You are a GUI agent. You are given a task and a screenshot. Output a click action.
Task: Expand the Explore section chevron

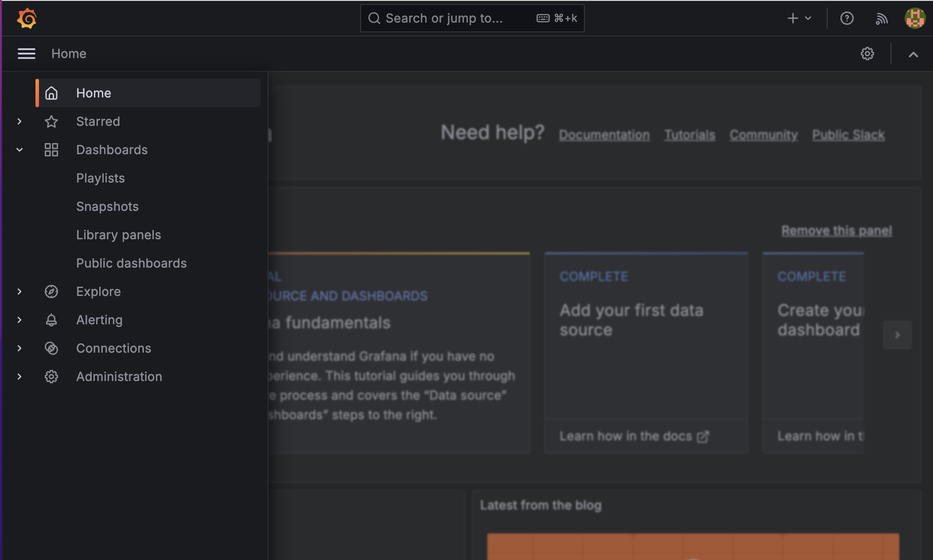point(19,292)
